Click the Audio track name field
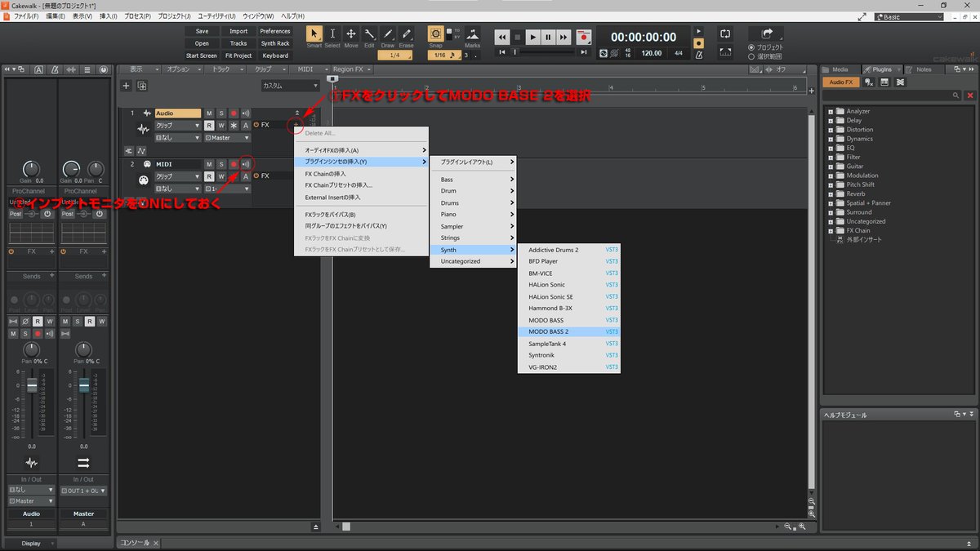 pos(177,113)
